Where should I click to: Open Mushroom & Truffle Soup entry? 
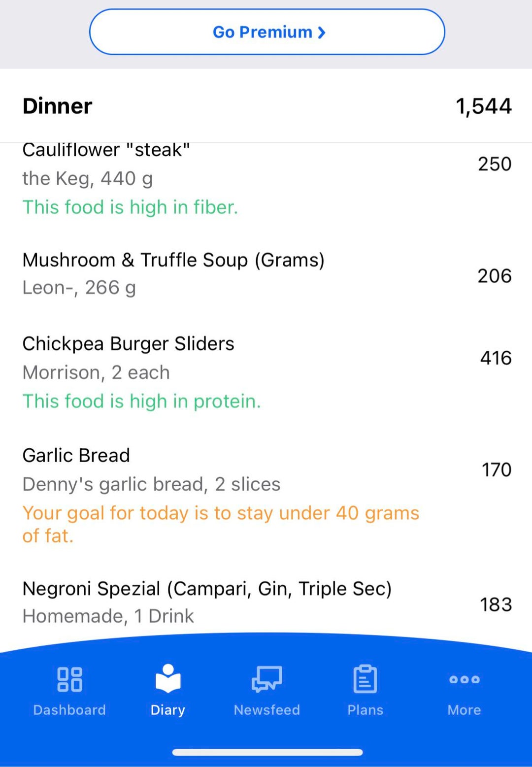(x=266, y=274)
